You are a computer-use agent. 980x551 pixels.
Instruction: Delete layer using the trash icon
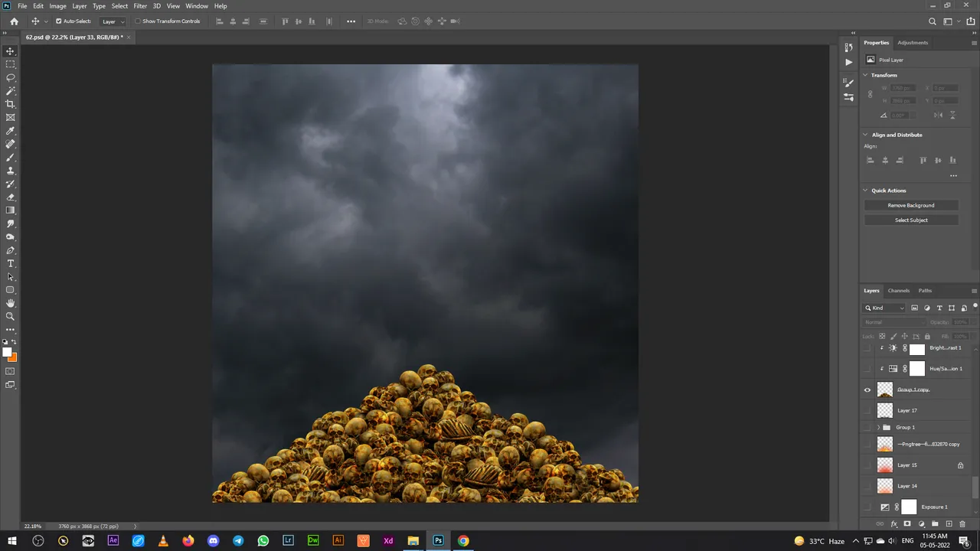tap(962, 524)
